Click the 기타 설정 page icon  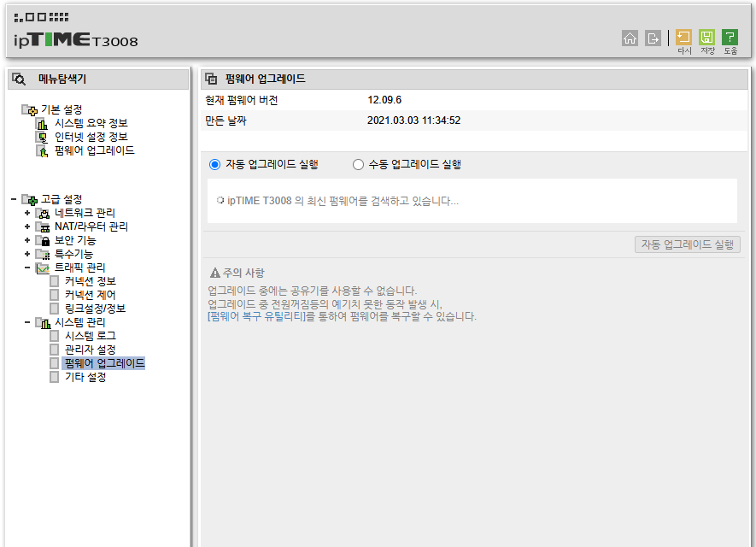pyautogui.click(x=55, y=377)
